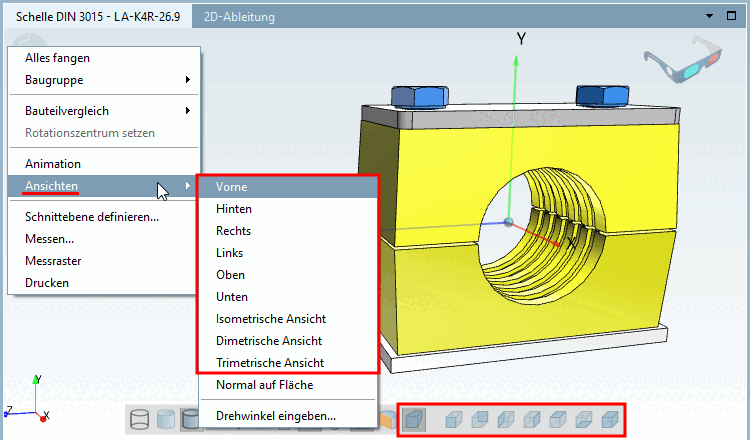Select the wireframe cylinder display mode icon
750x440 pixels.
pyautogui.click(x=139, y=420)
